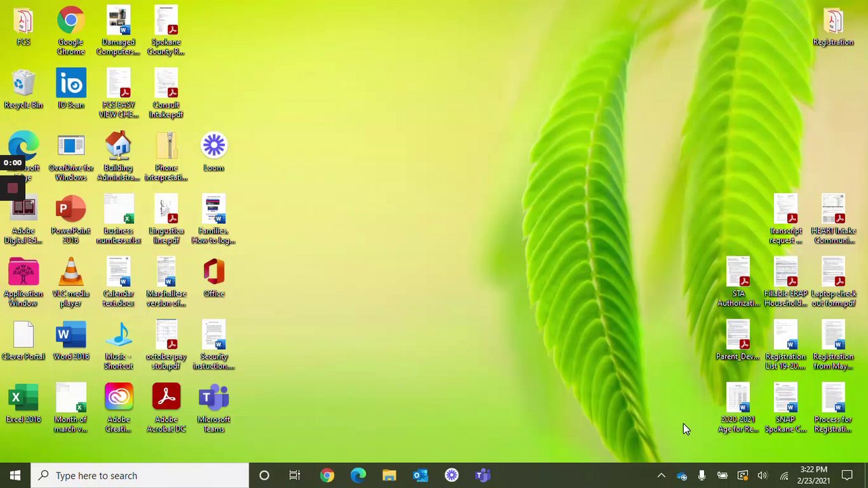Launch OverDrive for Windows
This screenshot has height=488, width=868.
(x=70, y=157)
